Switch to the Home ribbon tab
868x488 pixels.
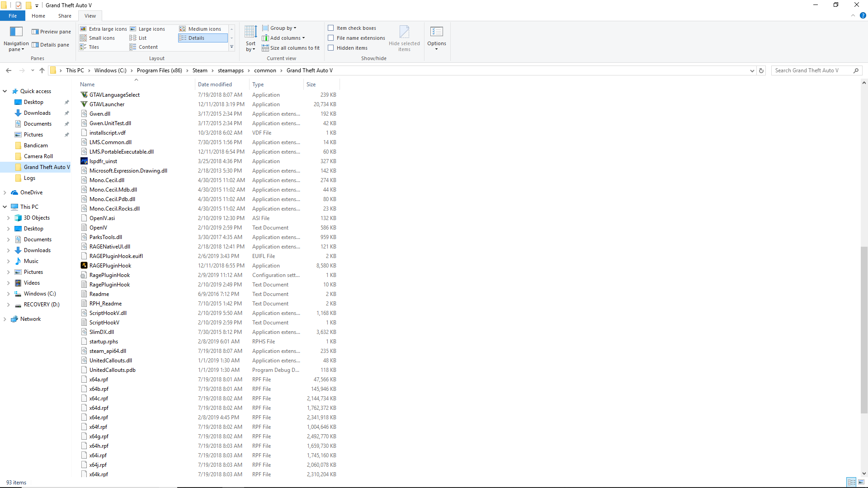pos(38,16)
